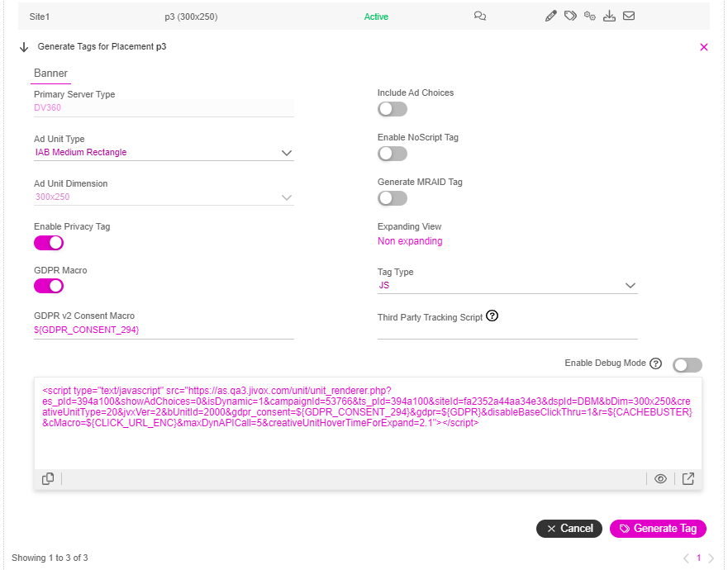The image size is (728, 570).
Task: Click the p3 (300x250) placement name
Action: (191, 17)
